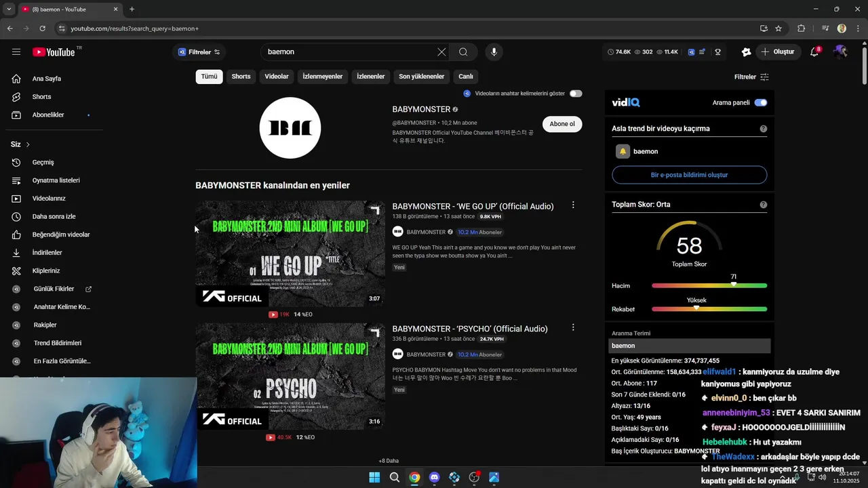
Task: Click the vidIQ AI sparkle icon near Oluştur
Action: click(x=746, y=52)
